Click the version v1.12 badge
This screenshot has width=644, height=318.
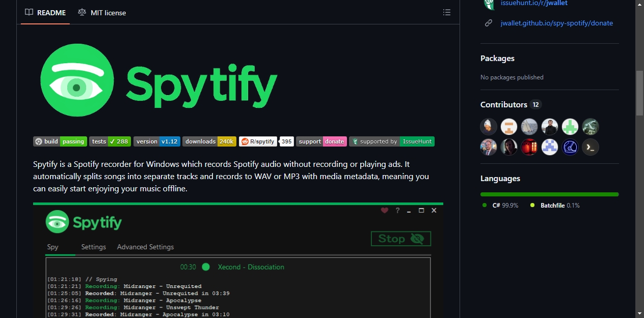[157, 141]
